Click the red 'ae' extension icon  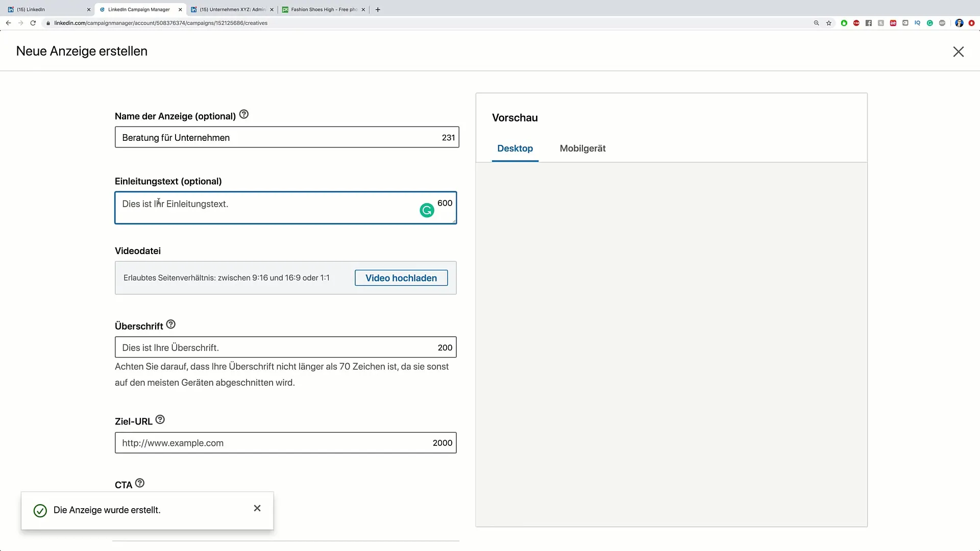pos(893,23)
